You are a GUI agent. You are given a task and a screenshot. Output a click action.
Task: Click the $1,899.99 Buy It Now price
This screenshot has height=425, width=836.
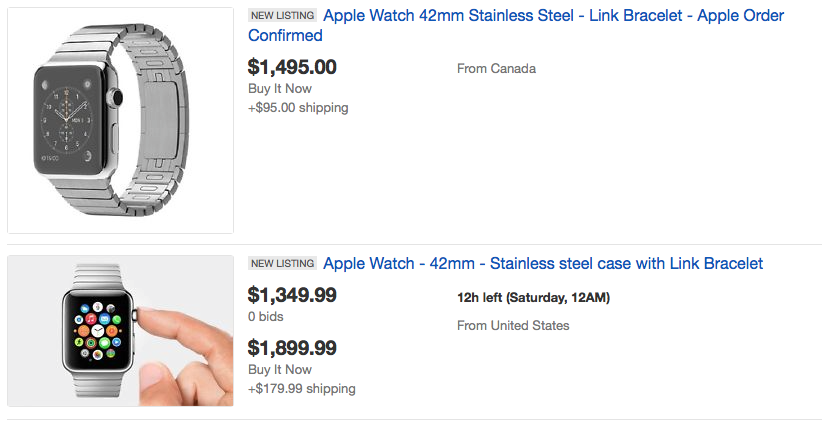(292, 348)
